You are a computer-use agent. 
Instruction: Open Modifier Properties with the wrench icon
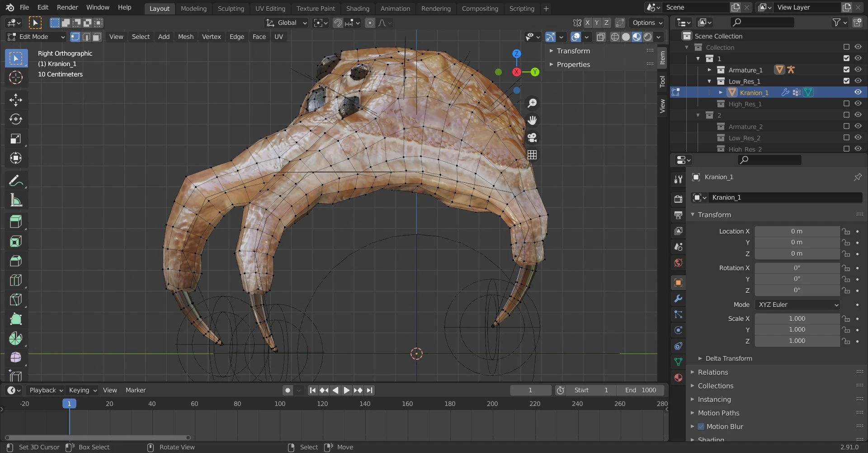pos(678,298)
